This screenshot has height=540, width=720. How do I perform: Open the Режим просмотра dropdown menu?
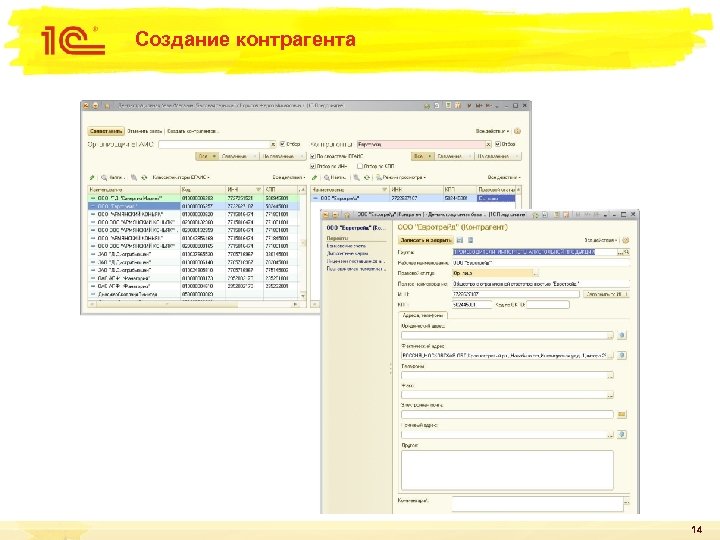coord(401,177)
